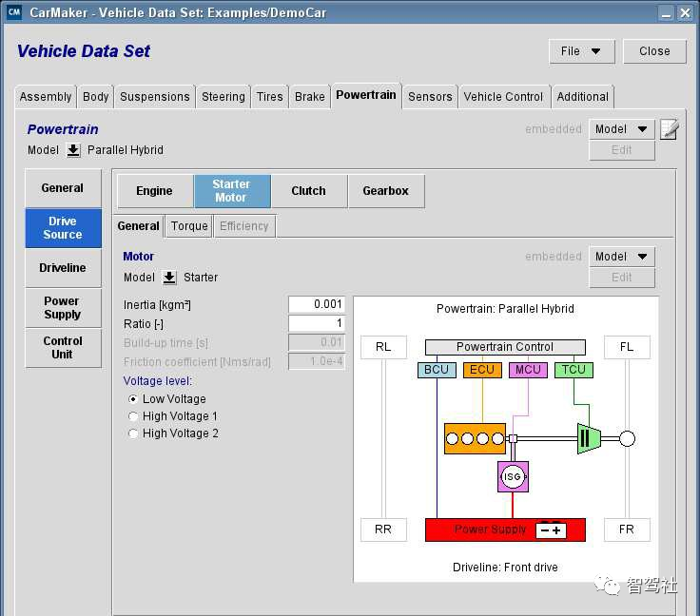This screenshot has height=616, width=700.
Task: Click the red Power Supply block
Action: click(490, 529)
